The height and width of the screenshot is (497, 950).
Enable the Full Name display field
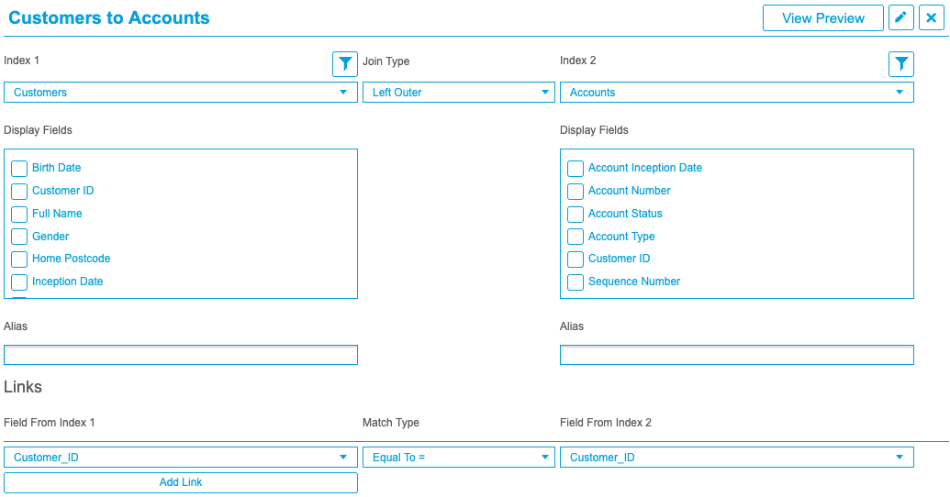point(19,214)
